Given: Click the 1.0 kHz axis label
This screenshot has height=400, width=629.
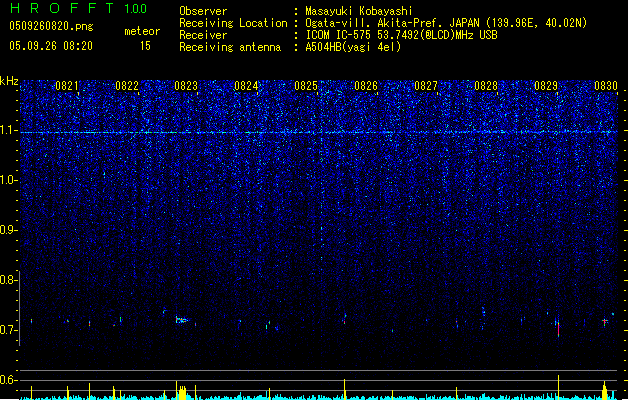Looking at the screenshot, I should point(9,180).
